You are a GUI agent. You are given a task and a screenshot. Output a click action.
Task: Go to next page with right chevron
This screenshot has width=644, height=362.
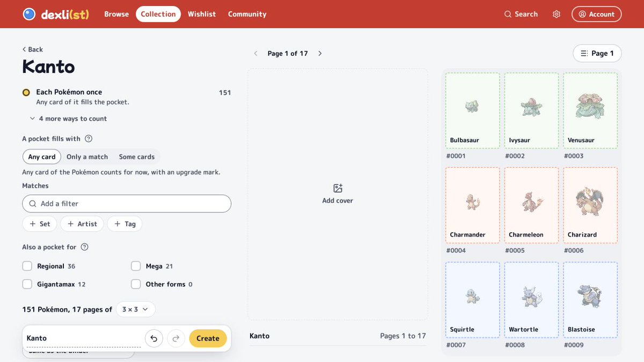[320, 53]
